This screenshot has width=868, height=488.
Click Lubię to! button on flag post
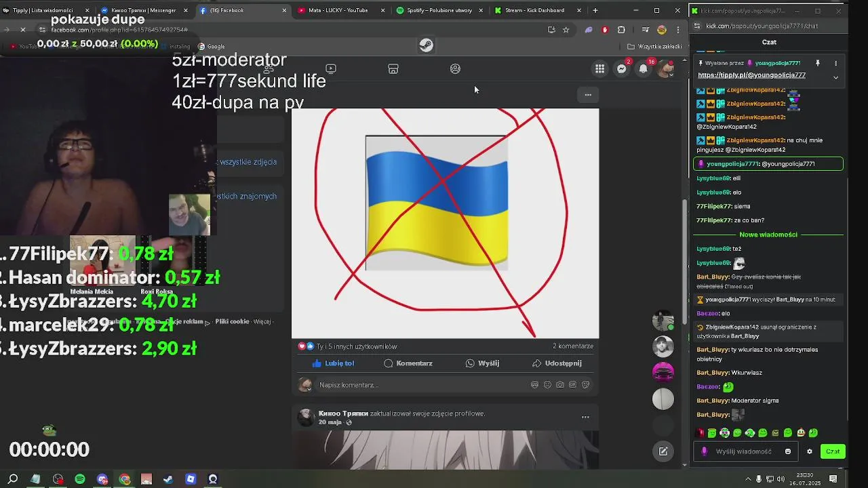click(x=334, y=363)
